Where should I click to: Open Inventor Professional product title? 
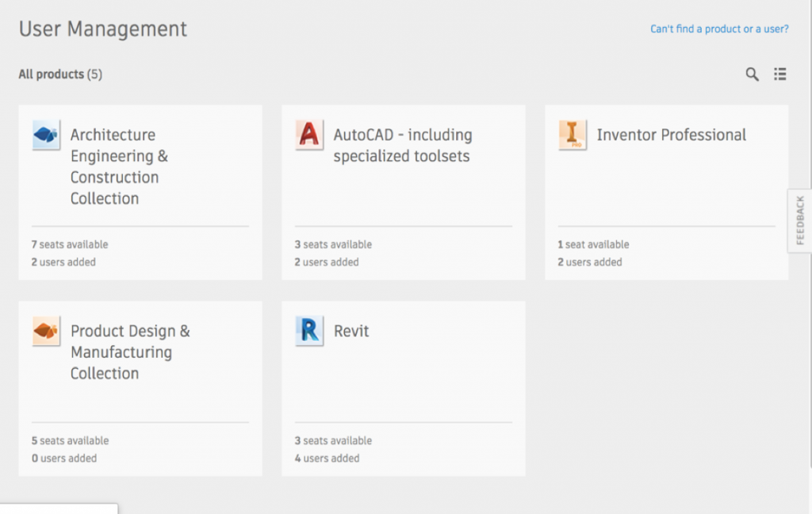(671, 135)
